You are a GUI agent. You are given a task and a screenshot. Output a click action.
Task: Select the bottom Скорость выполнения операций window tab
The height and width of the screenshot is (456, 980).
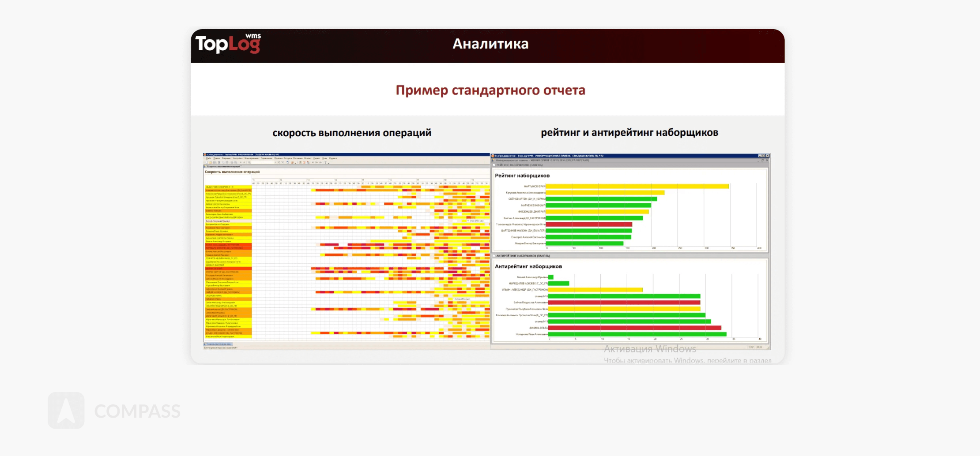tap(218, 344)
